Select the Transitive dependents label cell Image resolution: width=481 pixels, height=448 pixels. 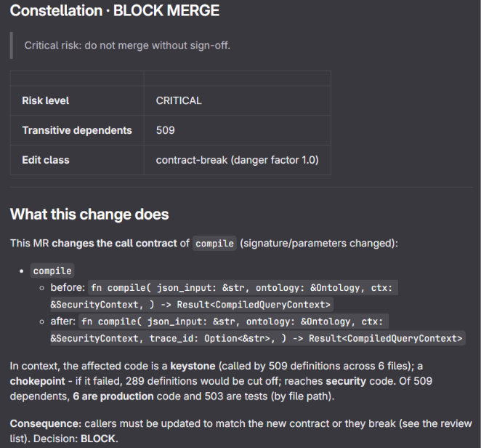77,130
